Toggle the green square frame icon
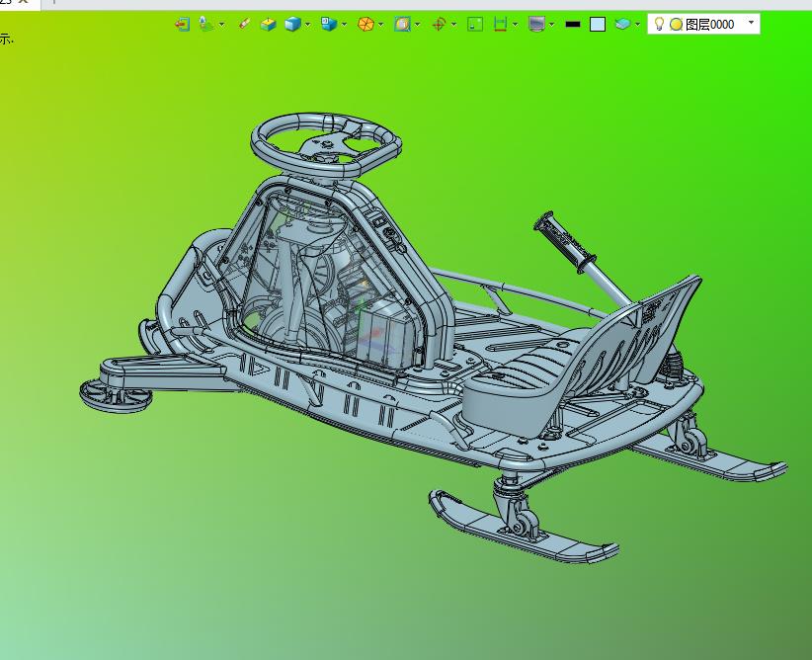This screenshot has width=812, height=660. (475, 24)
